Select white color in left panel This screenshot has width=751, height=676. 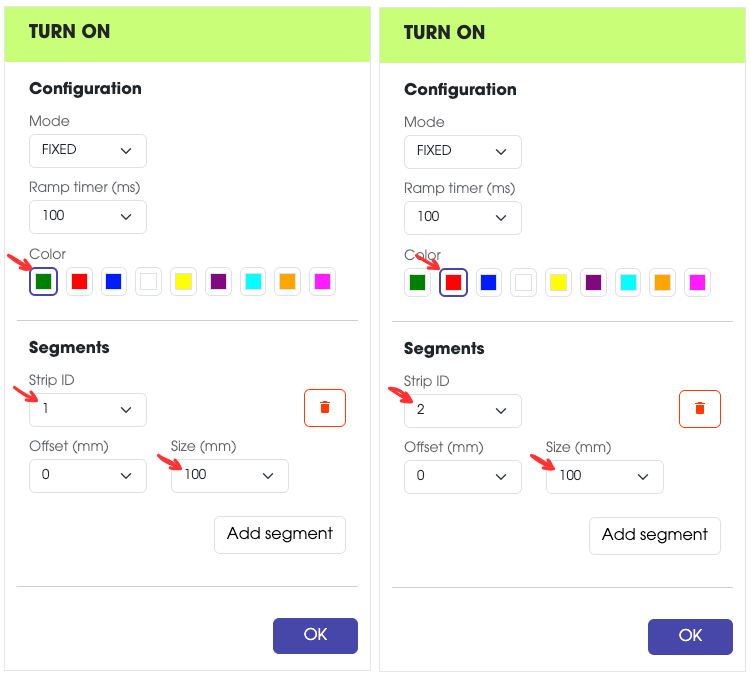tap(148, 282)
